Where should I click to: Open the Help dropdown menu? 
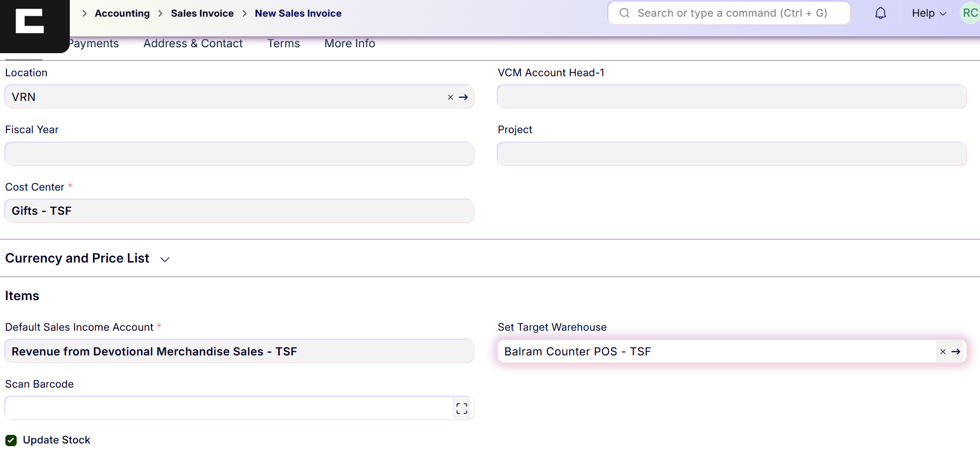point(928,13)
